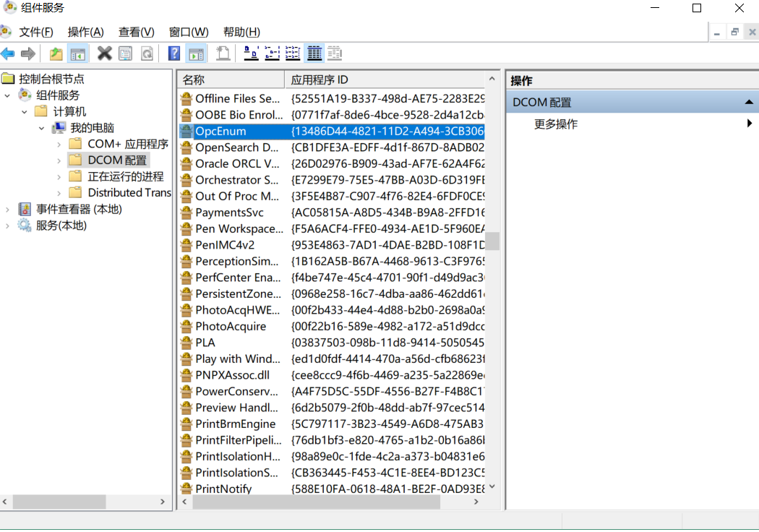Image resolution: width=759 pixels, height=532 pixels.
Task: Collapse the 计算机 tree node
Action: tap(25, 112)
